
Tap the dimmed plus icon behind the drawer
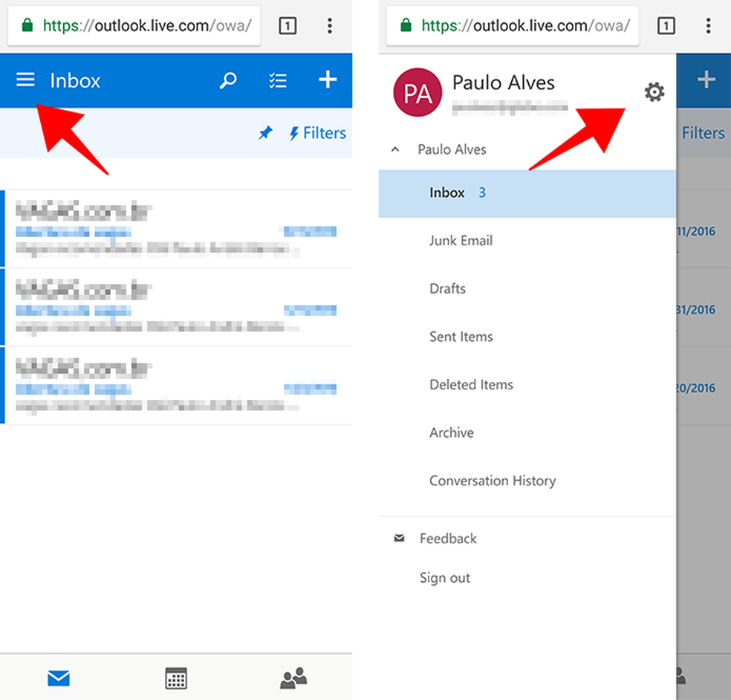(706, 80)
